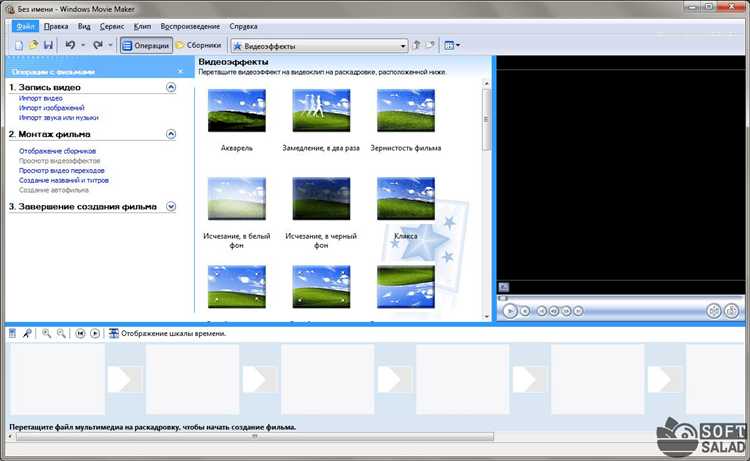Click the preview Previous frame button
The height and width of the screenshot is (461, 750).
click(554, 311)
